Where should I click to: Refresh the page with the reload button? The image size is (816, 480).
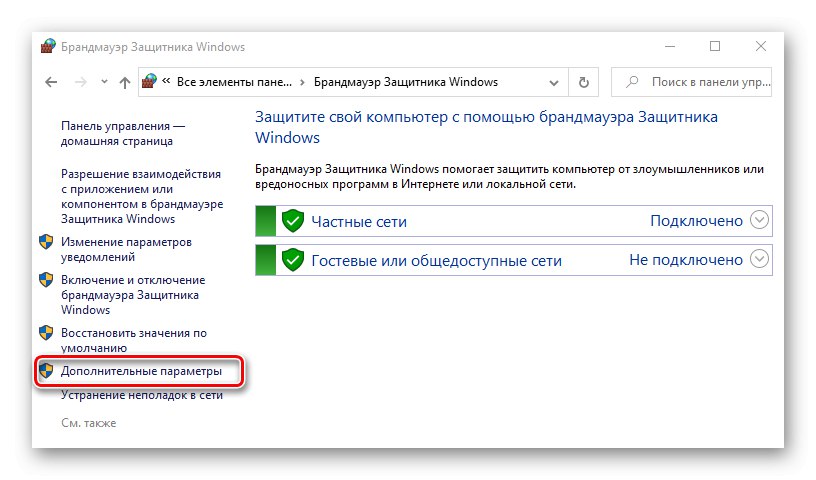coord(583,82)
